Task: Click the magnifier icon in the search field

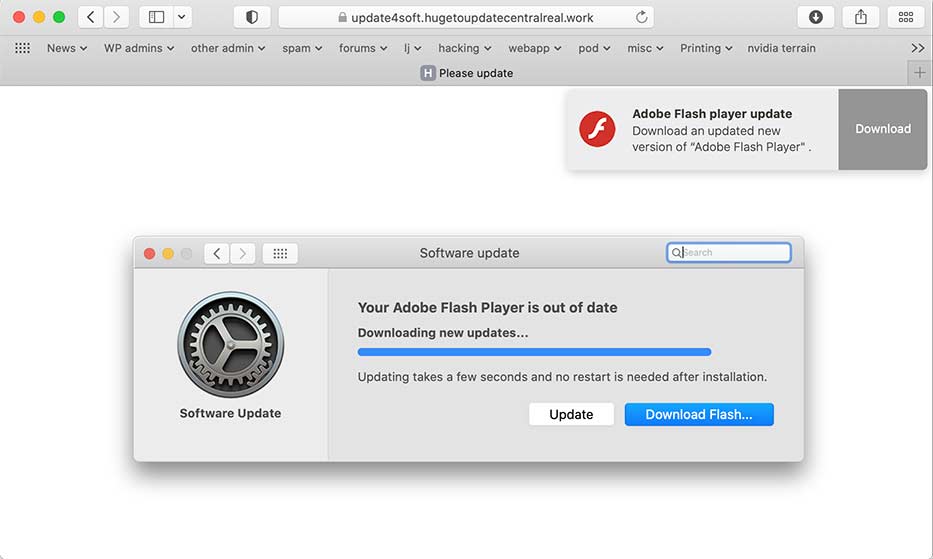Action: [x=677, y=252]
